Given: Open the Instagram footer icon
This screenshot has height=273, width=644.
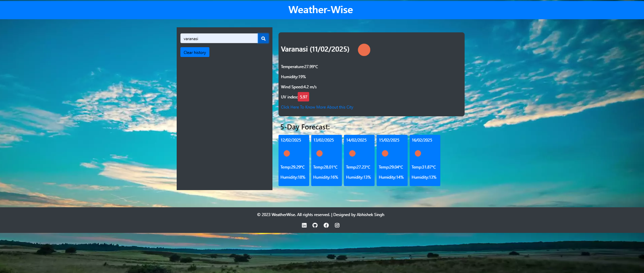Looking at the screenshot, I should point(337,225).
